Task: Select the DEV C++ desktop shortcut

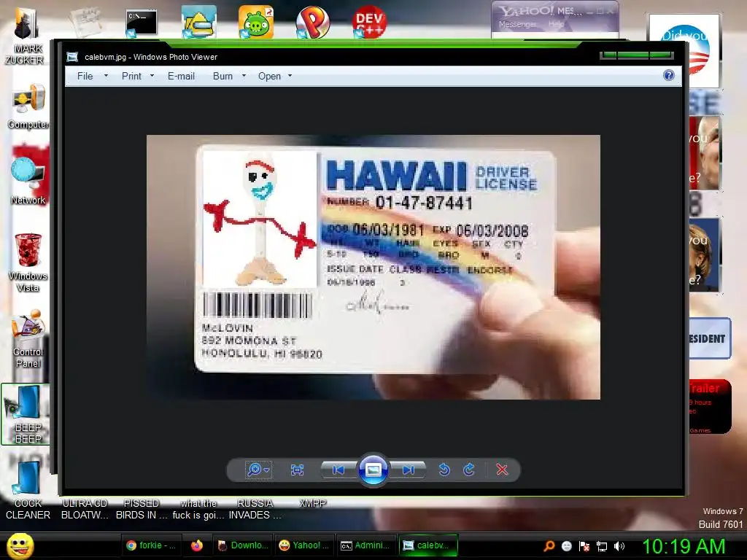Action: [x=369, y=22]
